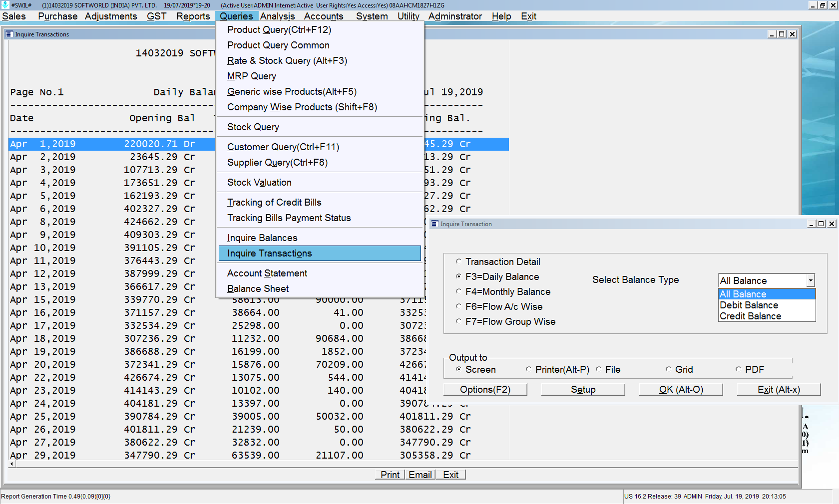
Task: Select the Apr 29,2019 report row
Action: pyautogui.click(x=259, y=456)
